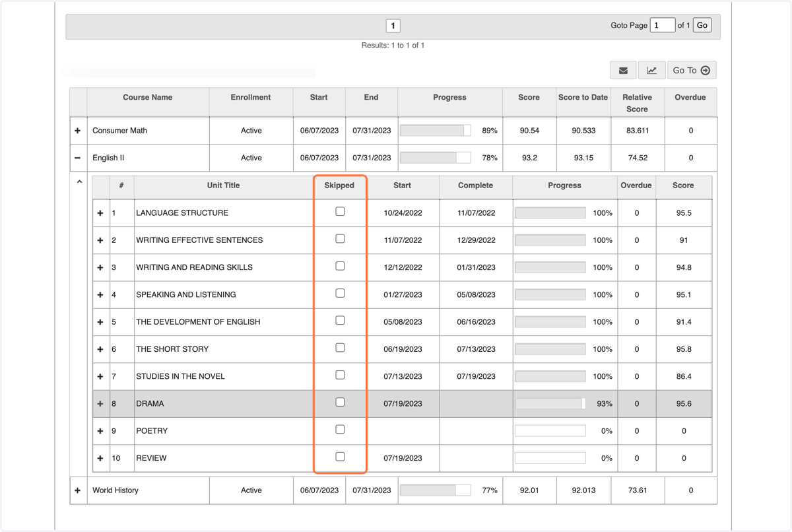Click the Go To arrow button
This screenshot has width=792, height=532.
[x=691, y=70]
